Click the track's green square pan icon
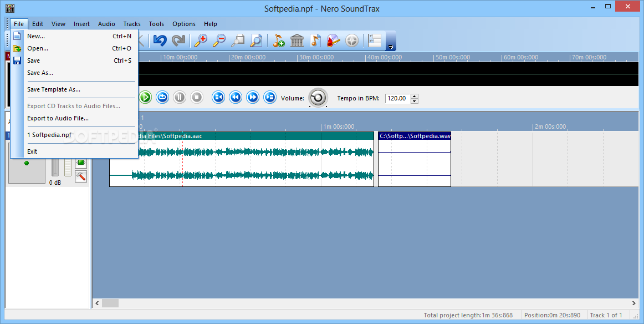 coord(81,163)
